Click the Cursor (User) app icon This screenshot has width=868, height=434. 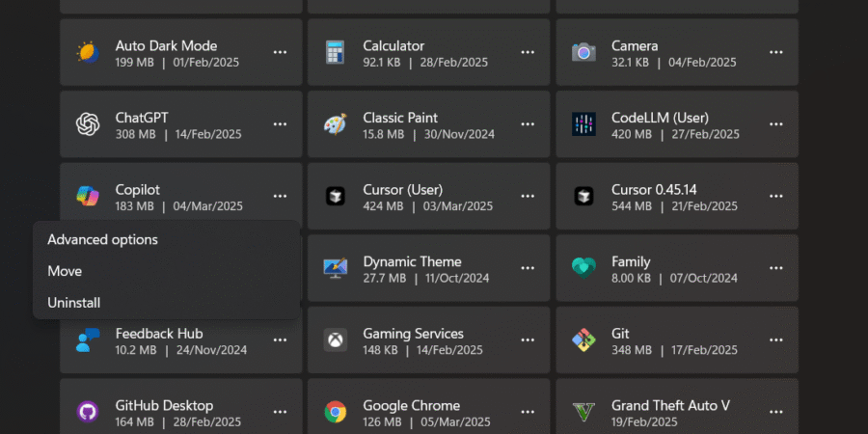tap(335, 196)
